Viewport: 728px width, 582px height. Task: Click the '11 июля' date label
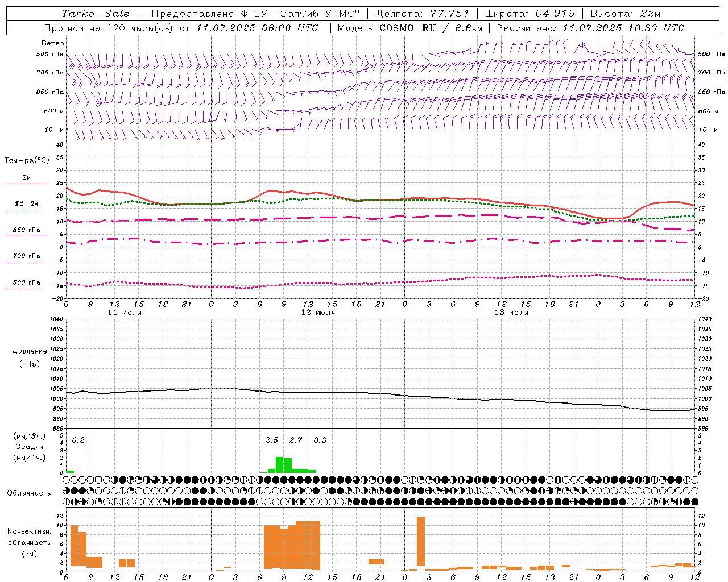coord(125,313)
